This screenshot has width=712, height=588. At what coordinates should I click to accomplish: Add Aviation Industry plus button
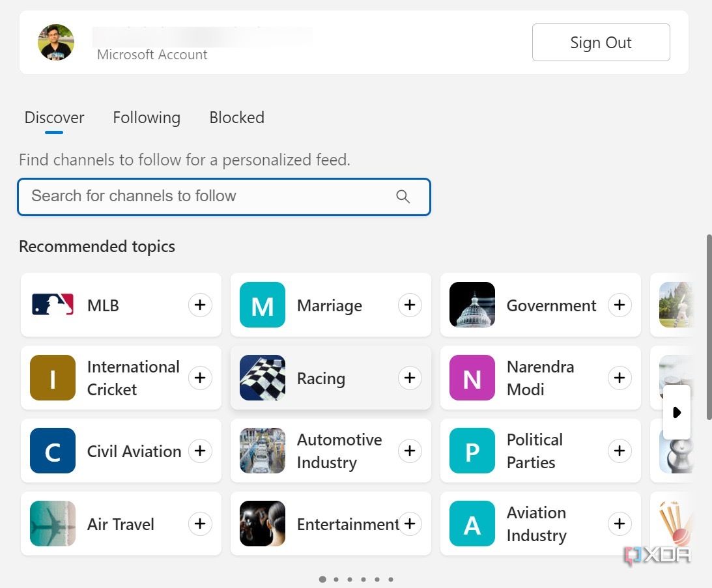619,524
